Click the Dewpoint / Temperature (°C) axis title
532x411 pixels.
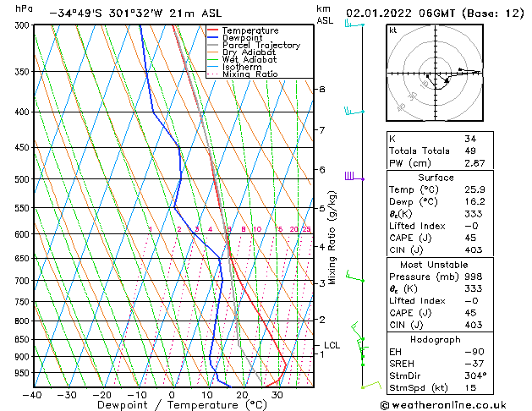pos(182,405)
